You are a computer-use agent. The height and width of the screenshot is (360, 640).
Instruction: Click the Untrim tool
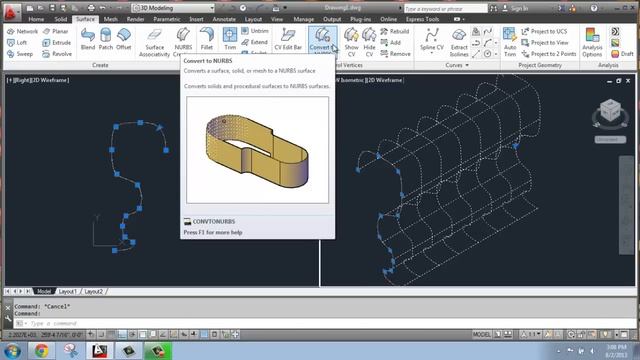255,31
